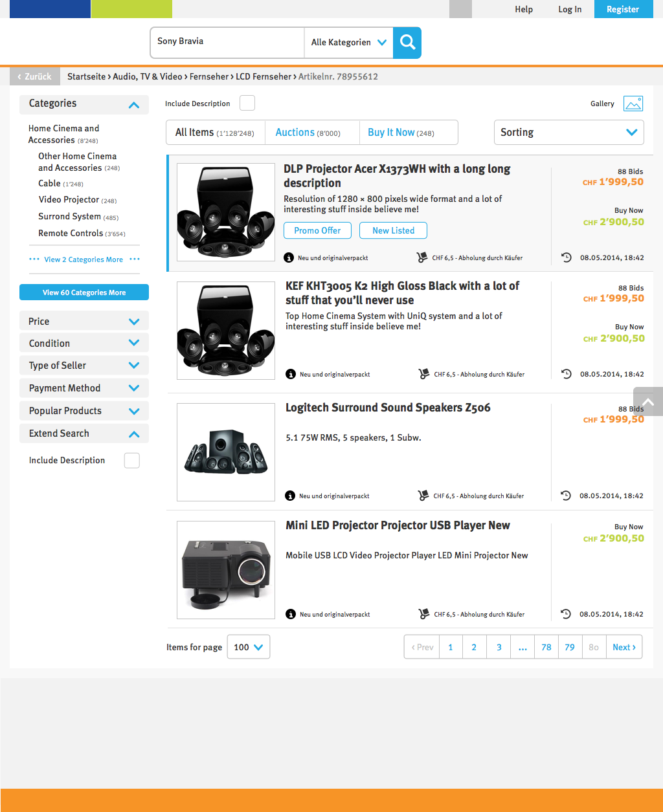Select Video Projector category

point(77,200)
